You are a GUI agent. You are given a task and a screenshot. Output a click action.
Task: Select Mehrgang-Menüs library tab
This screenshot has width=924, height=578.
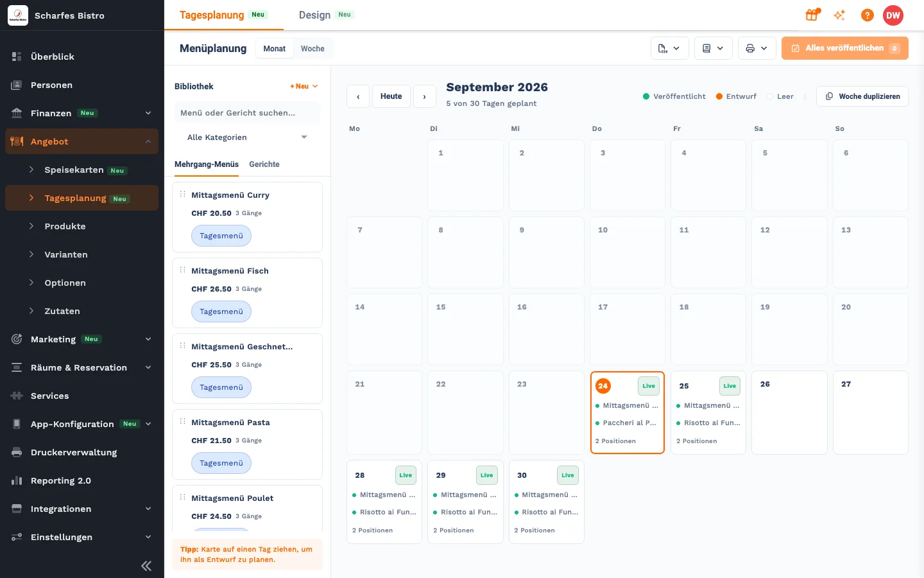(207, 164)
